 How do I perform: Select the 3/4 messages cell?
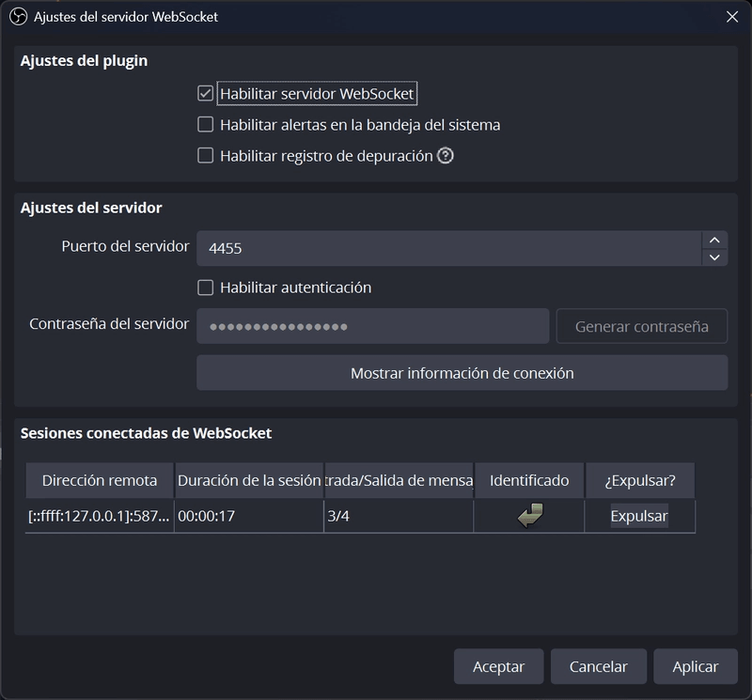[x=399, y=516]
